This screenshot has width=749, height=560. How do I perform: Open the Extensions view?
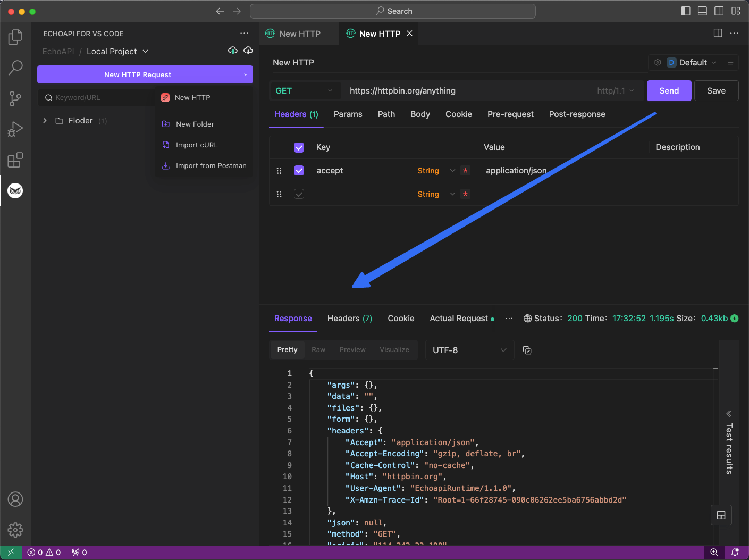[15, 160]
